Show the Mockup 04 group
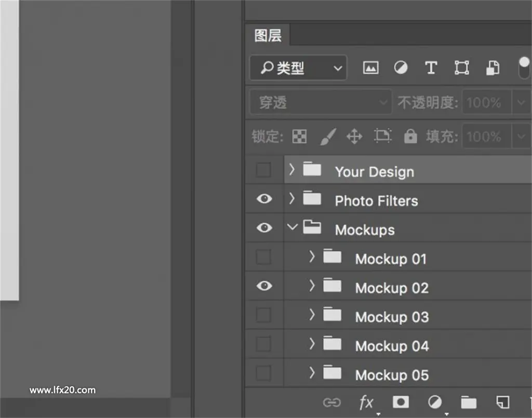 pyautogui.click(x=263, y=344)
